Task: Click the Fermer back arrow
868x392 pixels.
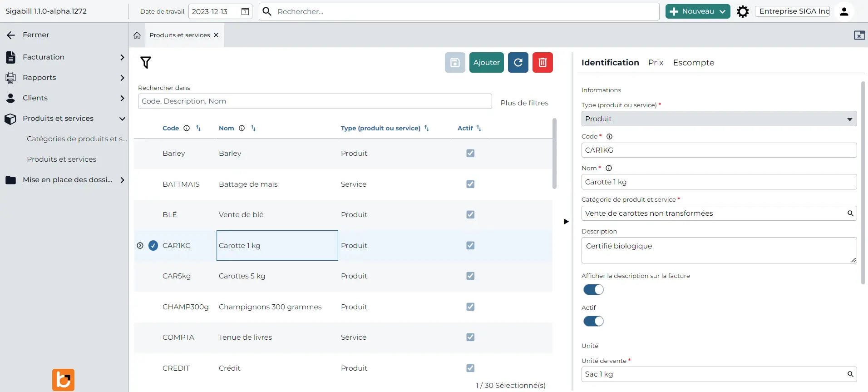Action: (x=11, y=35)
